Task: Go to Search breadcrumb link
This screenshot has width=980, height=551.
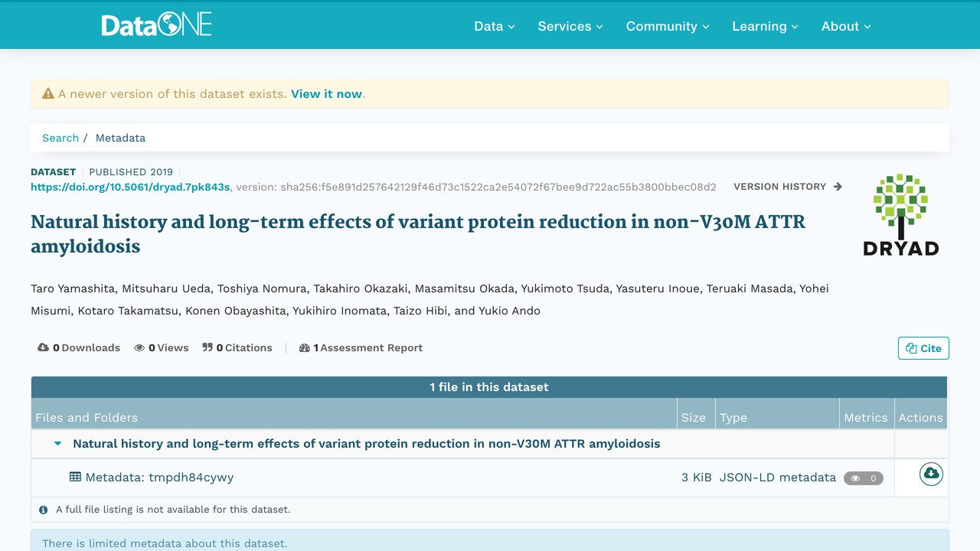Action: [60, 138]
